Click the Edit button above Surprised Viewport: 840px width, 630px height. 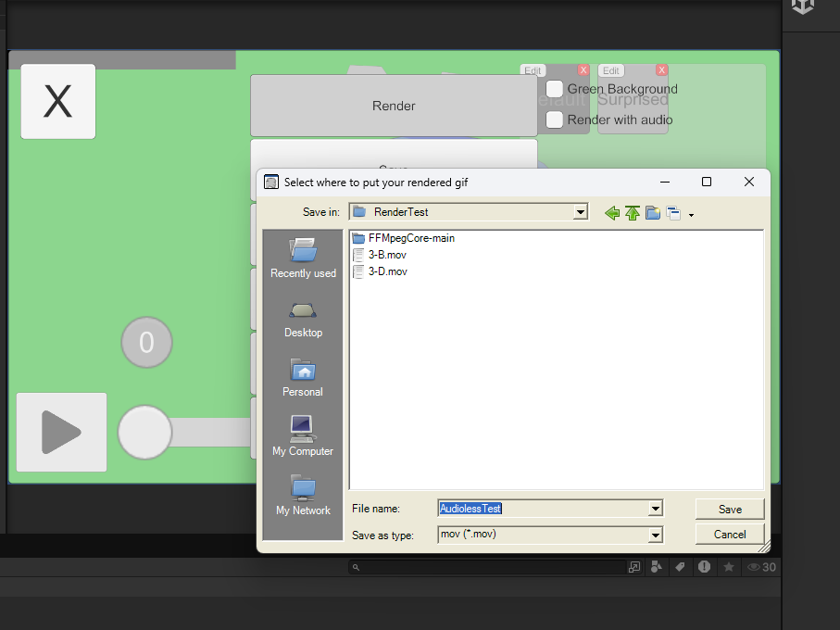point(611,70)
